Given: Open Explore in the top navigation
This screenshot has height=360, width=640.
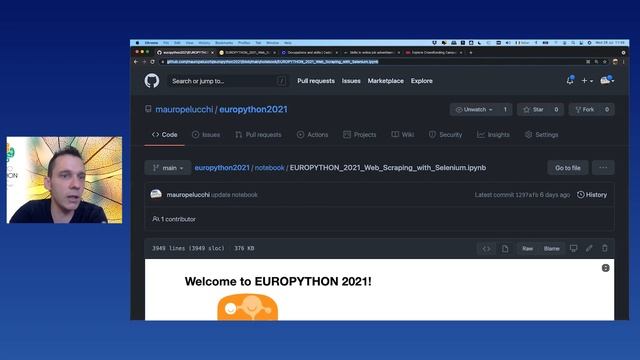Looking at the screenshot, I should pyautogui.click(x=422, y=81).
